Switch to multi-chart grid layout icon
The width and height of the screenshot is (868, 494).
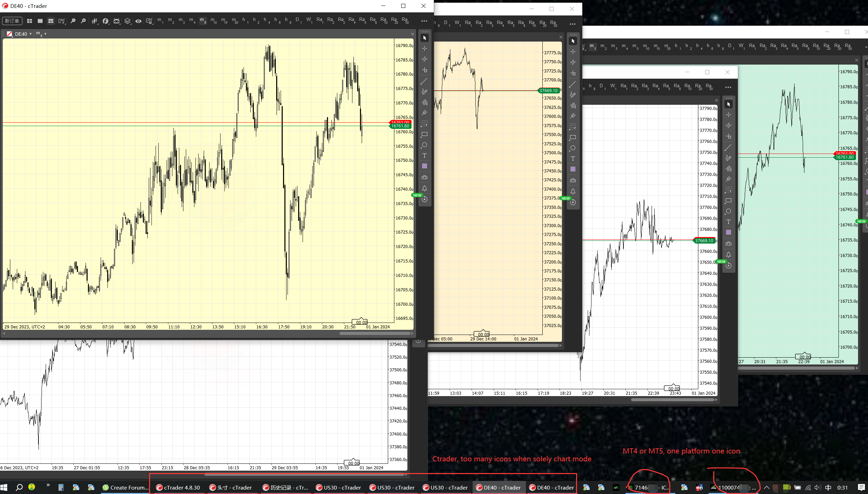tap(30, 21)
